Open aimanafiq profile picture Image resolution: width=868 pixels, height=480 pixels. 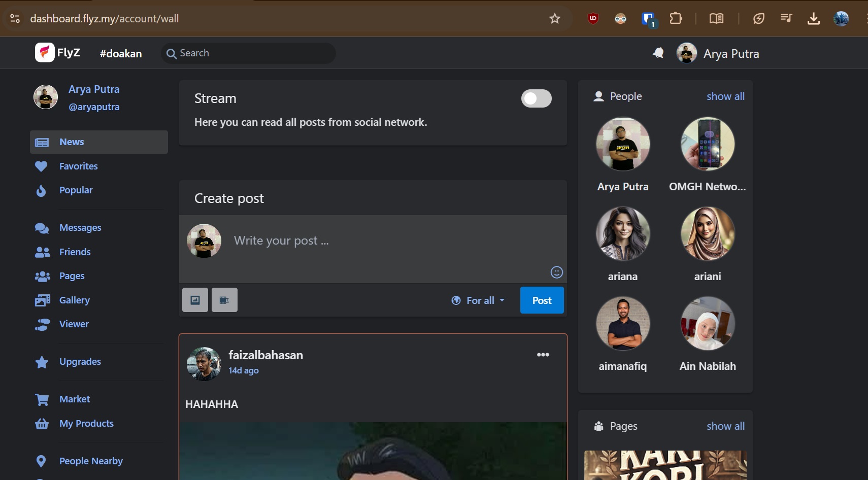tap(623, 324)
